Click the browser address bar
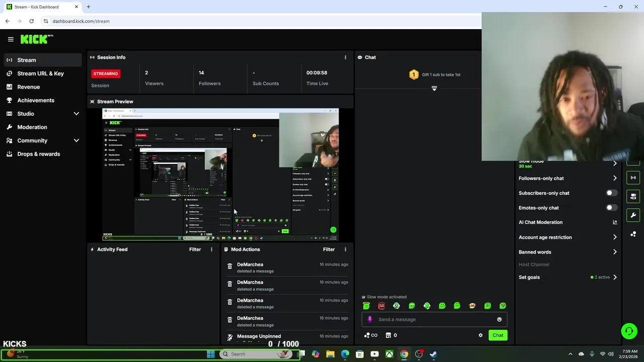Viewport: 644px width, 362px height. pos(262,21)
